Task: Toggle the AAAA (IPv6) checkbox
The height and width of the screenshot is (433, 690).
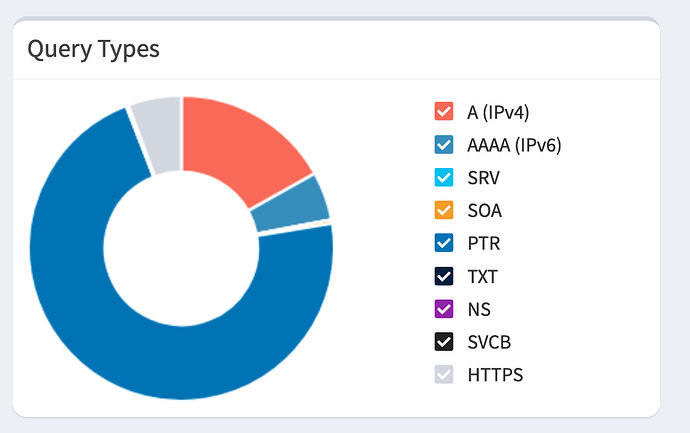Action: tap(444, 144)
